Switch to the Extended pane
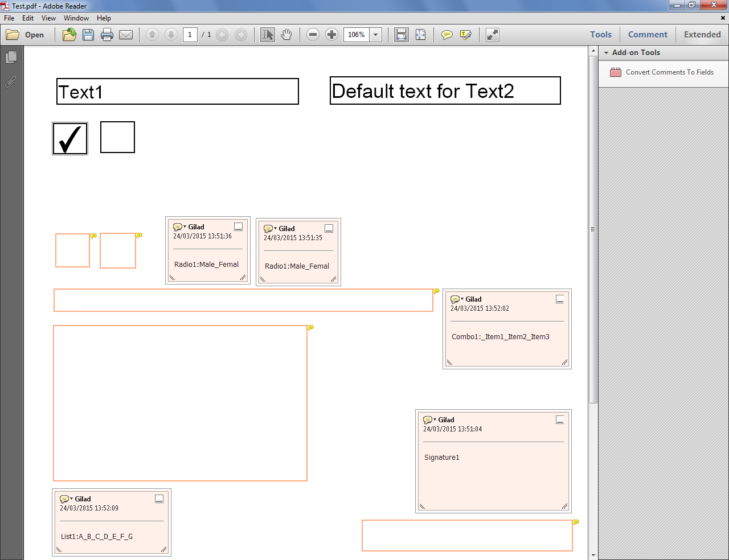Image resolution: width=729 pixels, height=560 pixels. (702, 35)
